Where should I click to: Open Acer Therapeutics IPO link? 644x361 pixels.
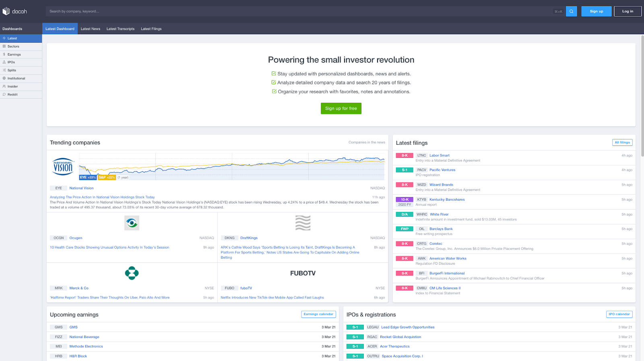point(395,346)
